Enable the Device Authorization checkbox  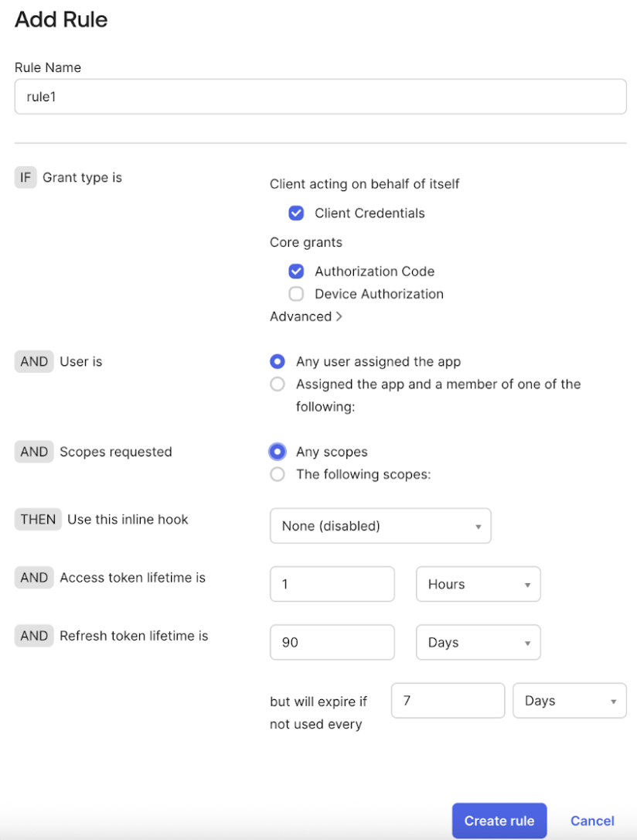coord(296,294)
